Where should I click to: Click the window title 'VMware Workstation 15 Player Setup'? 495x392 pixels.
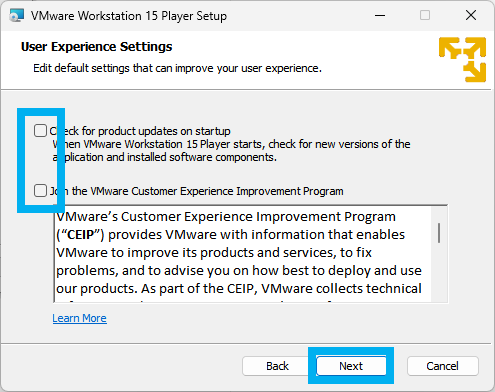tap(129, 16)
